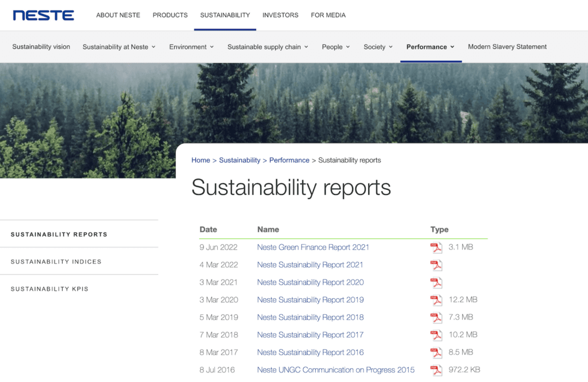Download PDF icon for Sustainability Report 2020

[x=436, y=283]
